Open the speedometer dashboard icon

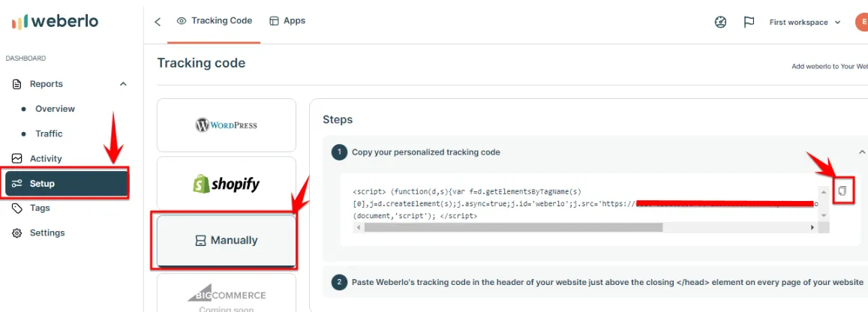pyautogui.click(x=720, y=22)
